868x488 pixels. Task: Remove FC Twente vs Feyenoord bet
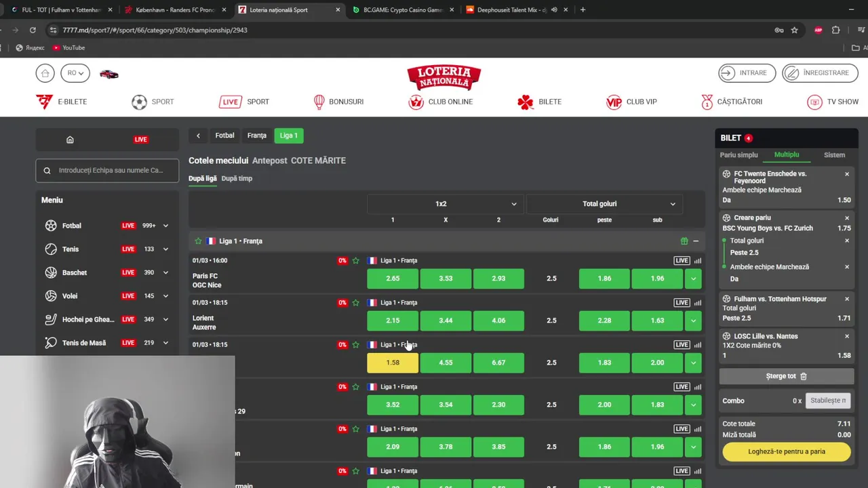tap(847, 174)
